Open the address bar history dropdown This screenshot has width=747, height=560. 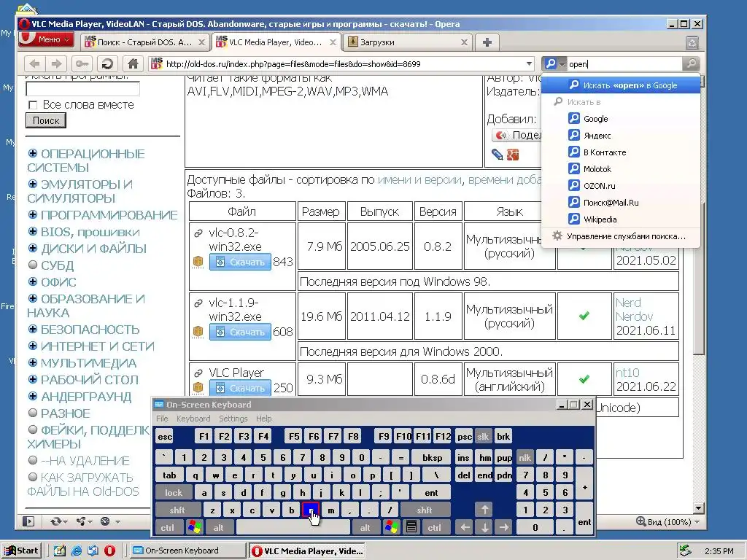pyautogui.click(x=530, y=64)
